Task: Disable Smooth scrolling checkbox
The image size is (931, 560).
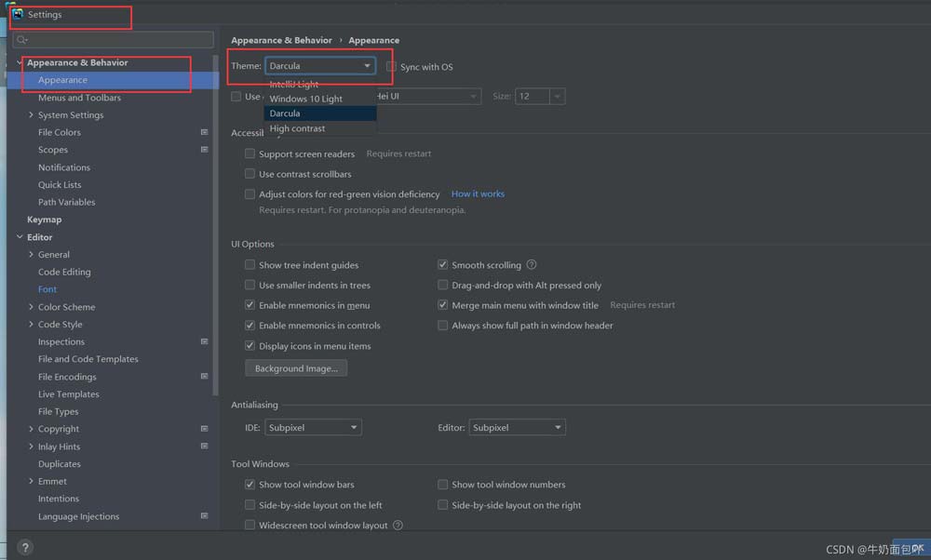Action: coord(443,265)
